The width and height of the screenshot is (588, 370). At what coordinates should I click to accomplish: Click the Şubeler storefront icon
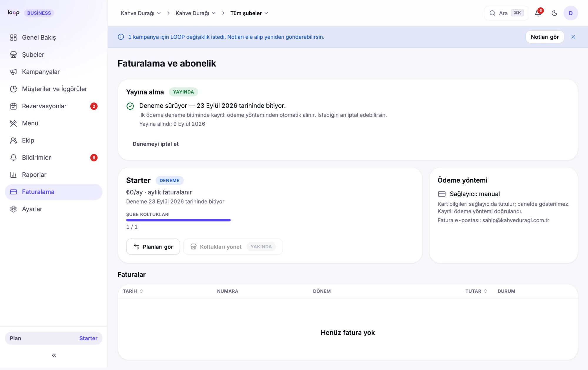point(14,55)
